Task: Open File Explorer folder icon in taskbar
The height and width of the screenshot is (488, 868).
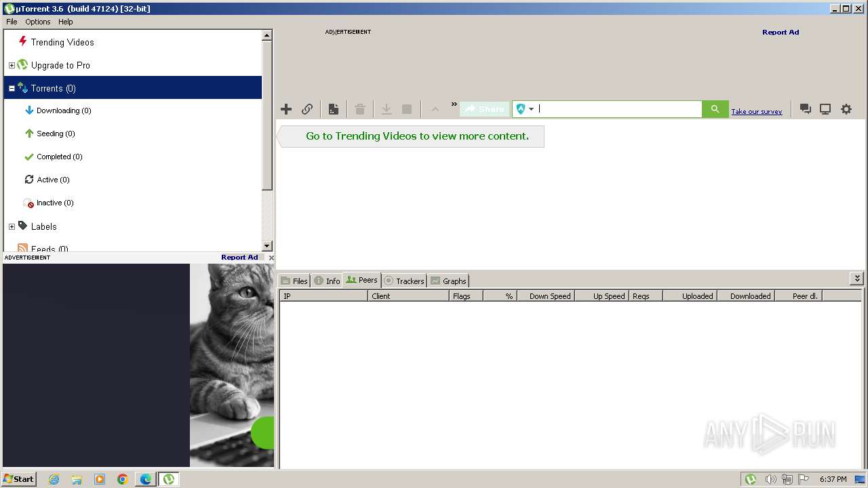Action: pos(77,479)
